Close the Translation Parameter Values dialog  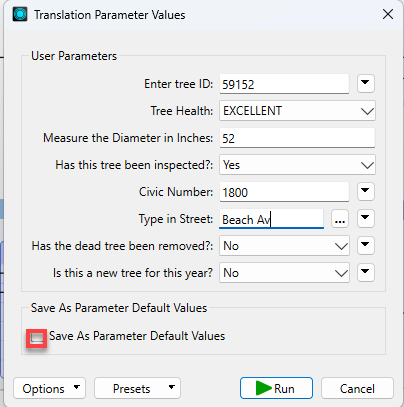click(388, 14)
